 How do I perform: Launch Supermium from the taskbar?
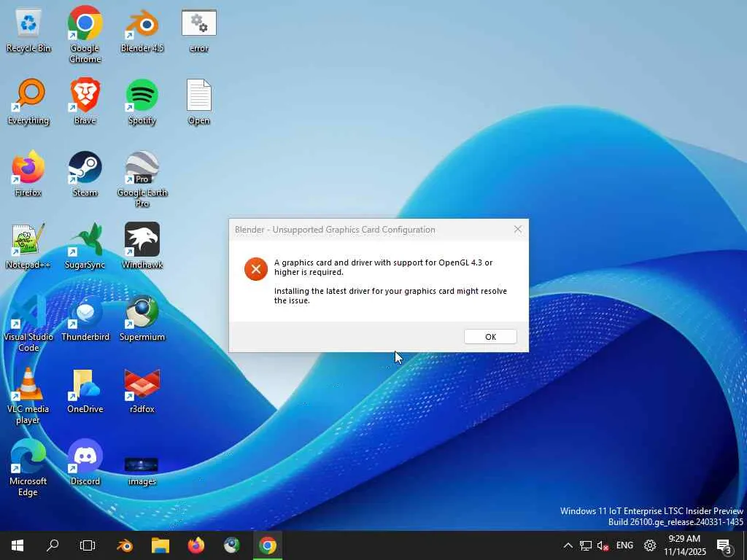coord(232,545)
